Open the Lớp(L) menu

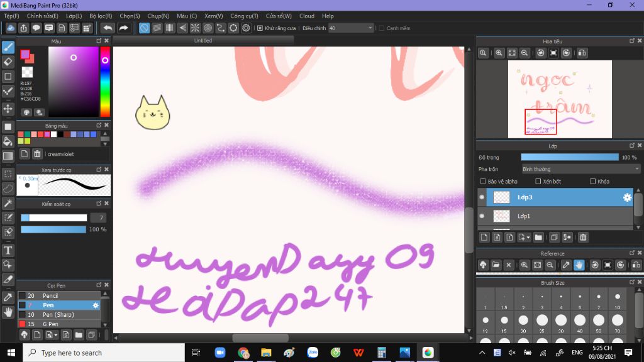click(x=74, y=16)
